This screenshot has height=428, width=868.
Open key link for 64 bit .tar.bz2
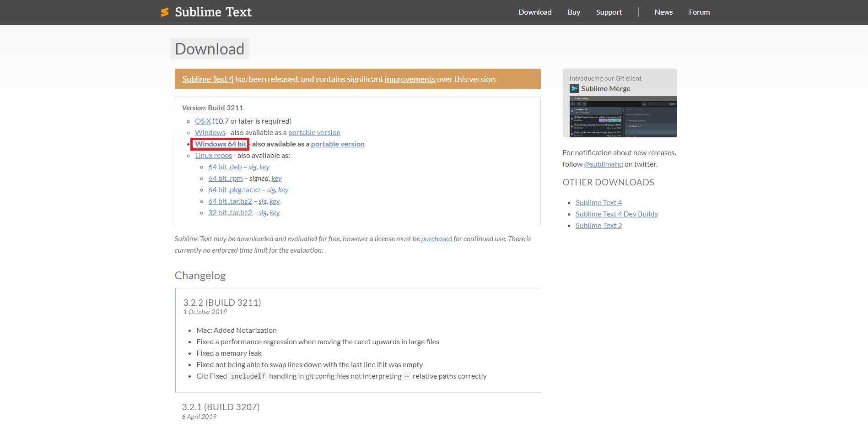pos(275,201)
